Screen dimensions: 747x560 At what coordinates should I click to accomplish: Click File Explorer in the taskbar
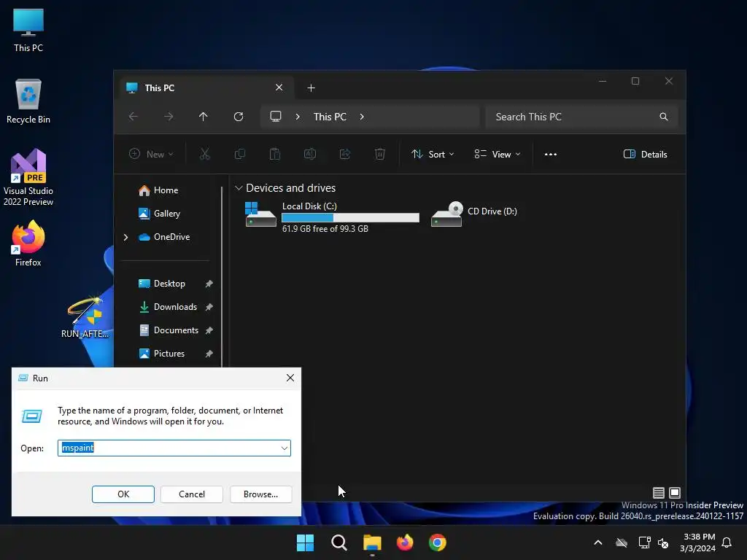(372, 542)
